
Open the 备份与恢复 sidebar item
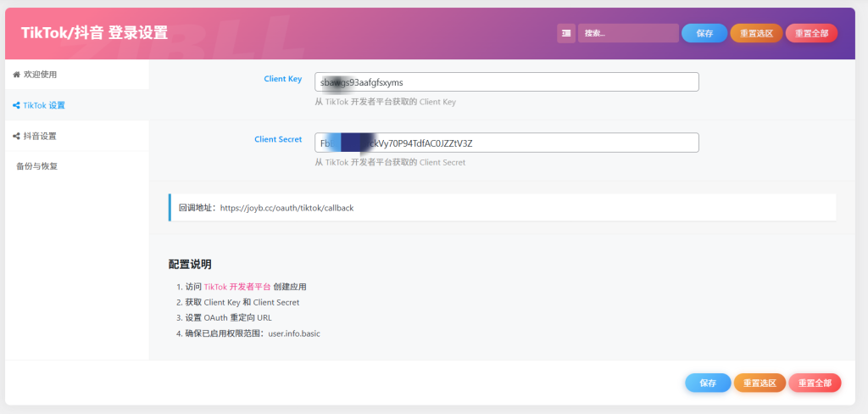coord(36,166)
